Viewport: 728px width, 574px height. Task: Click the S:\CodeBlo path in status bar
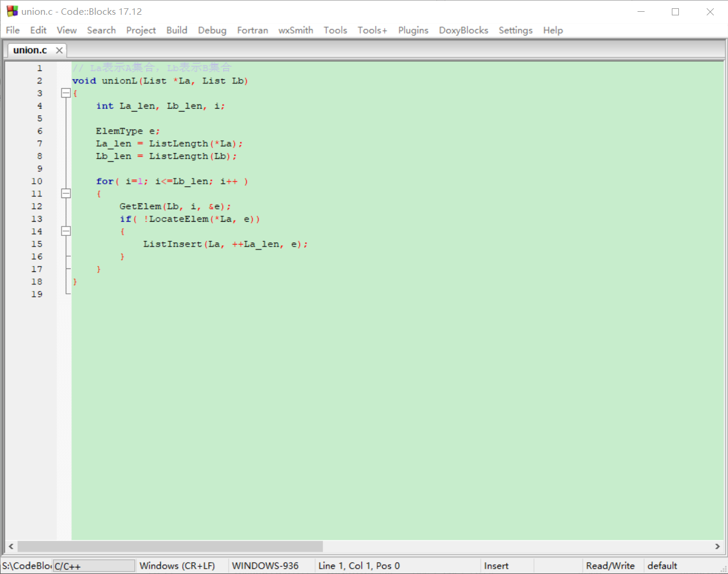pos(26,566)
